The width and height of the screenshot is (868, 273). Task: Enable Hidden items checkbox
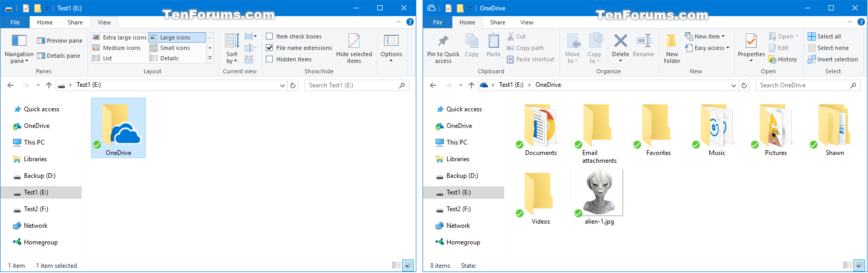(289, 59)
